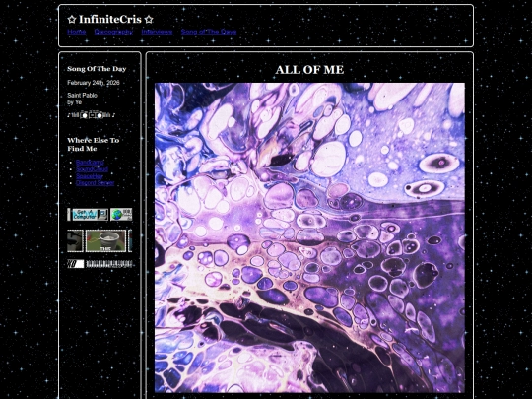Click the InfiniteCris site title
The image size is (532, 399).
coord(110,20)
